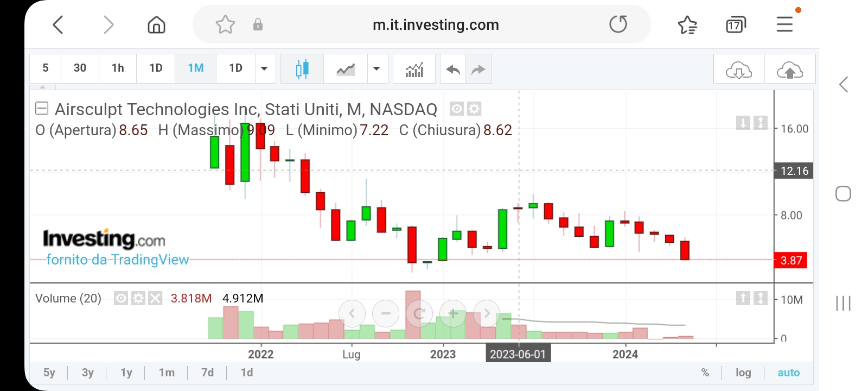868x391 pixels.
Task: Open the browser hamburger menu
Action: [784, 24]
